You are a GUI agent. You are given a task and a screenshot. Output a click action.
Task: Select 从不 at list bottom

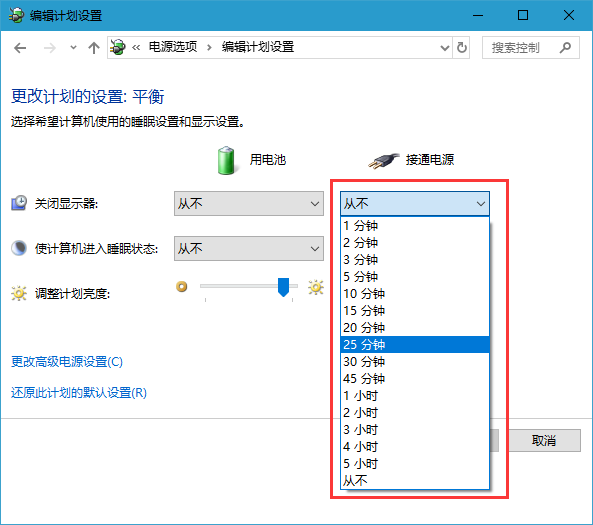click(x=415, y=481)
